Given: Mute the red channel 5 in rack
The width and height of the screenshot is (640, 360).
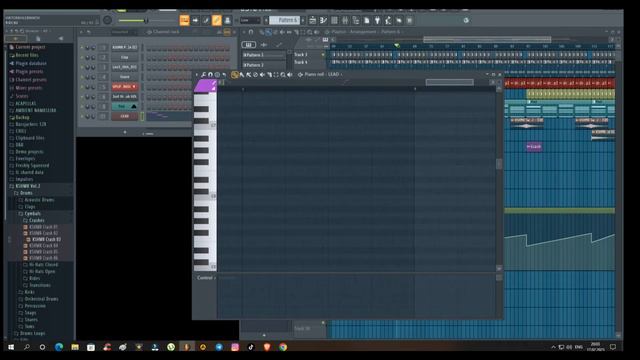Looking at the screenshot, I should [82, 87].
